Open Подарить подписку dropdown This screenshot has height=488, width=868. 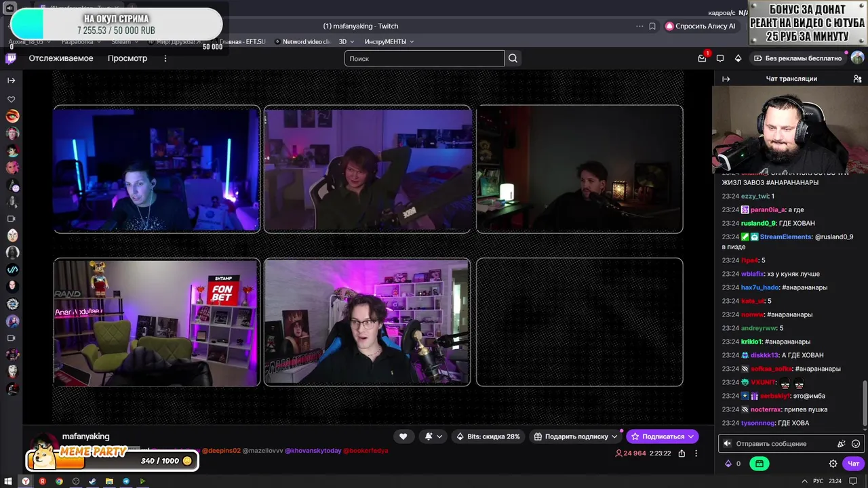point(576,436)
